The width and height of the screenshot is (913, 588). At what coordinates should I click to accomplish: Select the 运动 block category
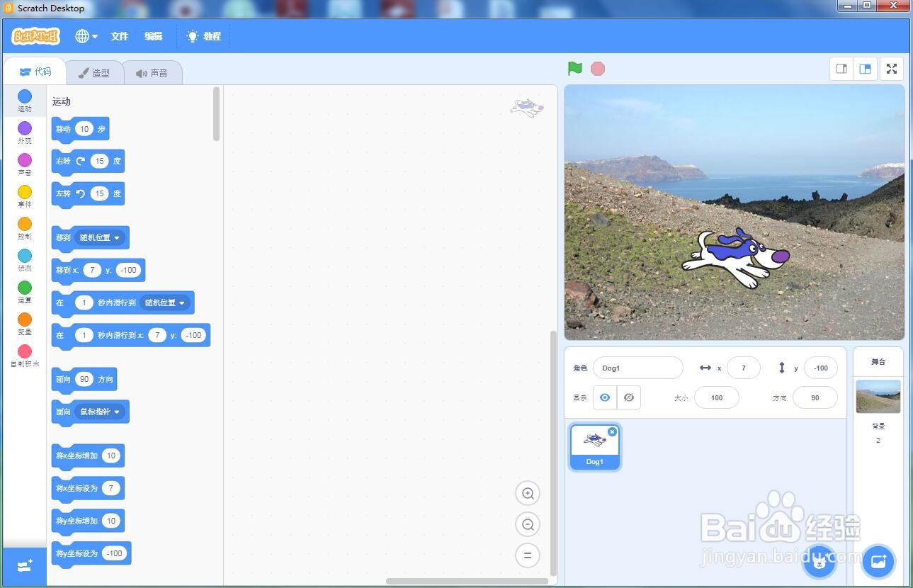click(25, 101)
